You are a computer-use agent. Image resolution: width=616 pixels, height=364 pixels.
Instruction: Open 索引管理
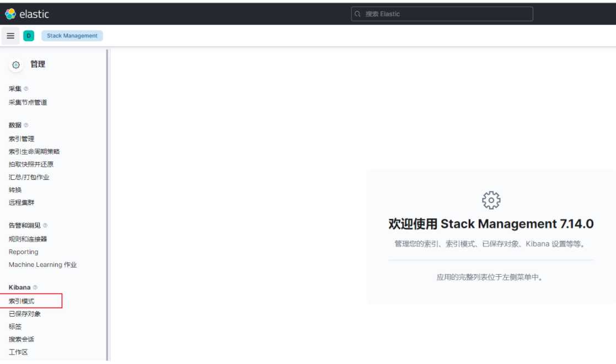pyautogui.click(x=22, y=139)
